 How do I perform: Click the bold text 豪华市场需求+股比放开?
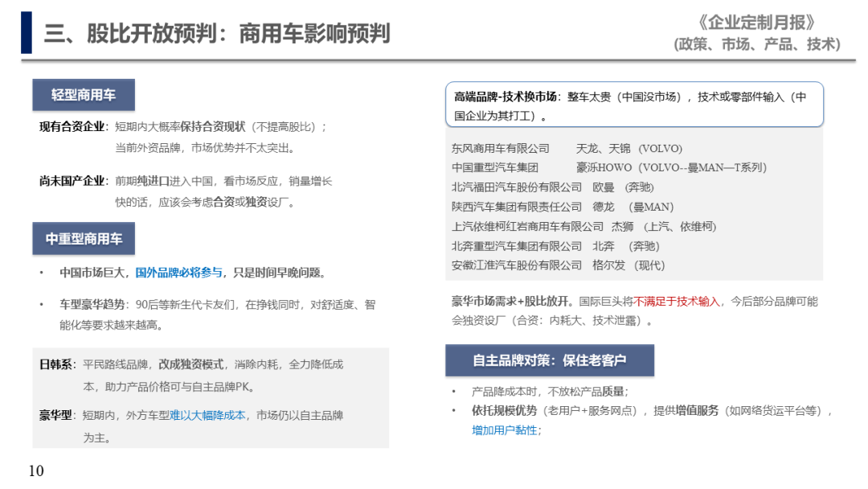point(510,302)
